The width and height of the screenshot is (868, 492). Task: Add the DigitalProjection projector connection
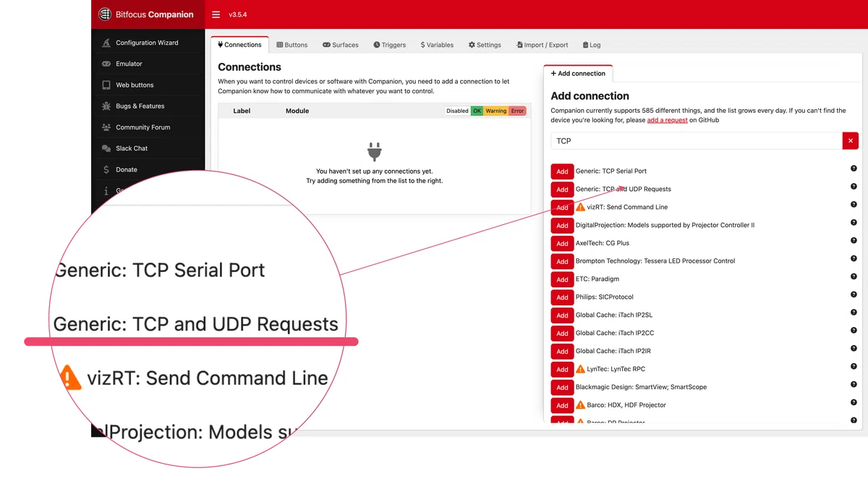pyautogui.click(x=562, y=226)
